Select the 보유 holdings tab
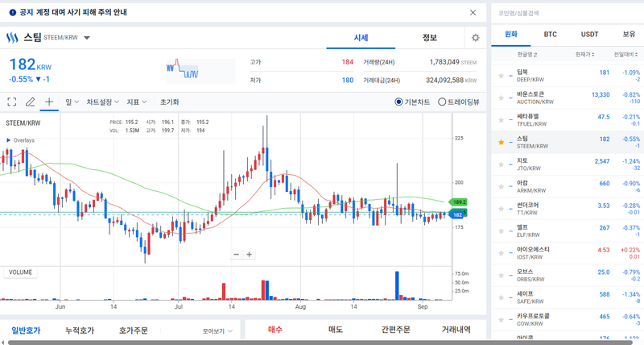The image size is (644, 345). click(x=629, y=34)
